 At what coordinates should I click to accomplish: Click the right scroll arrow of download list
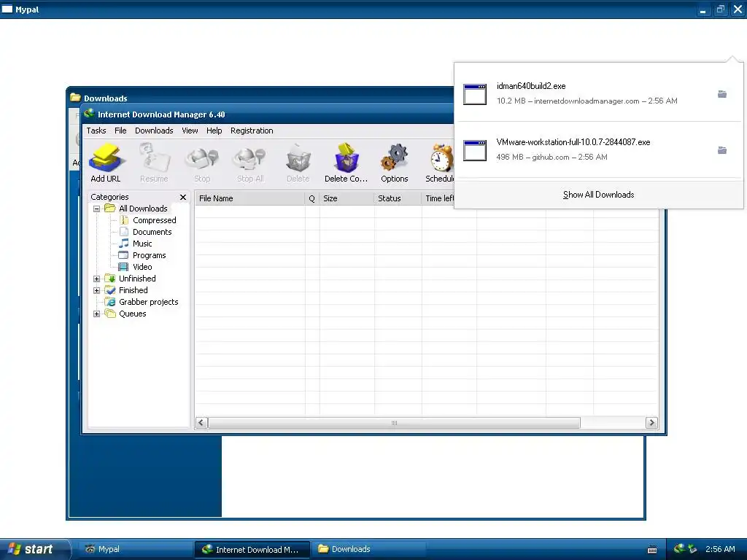[x=651, y=423]
